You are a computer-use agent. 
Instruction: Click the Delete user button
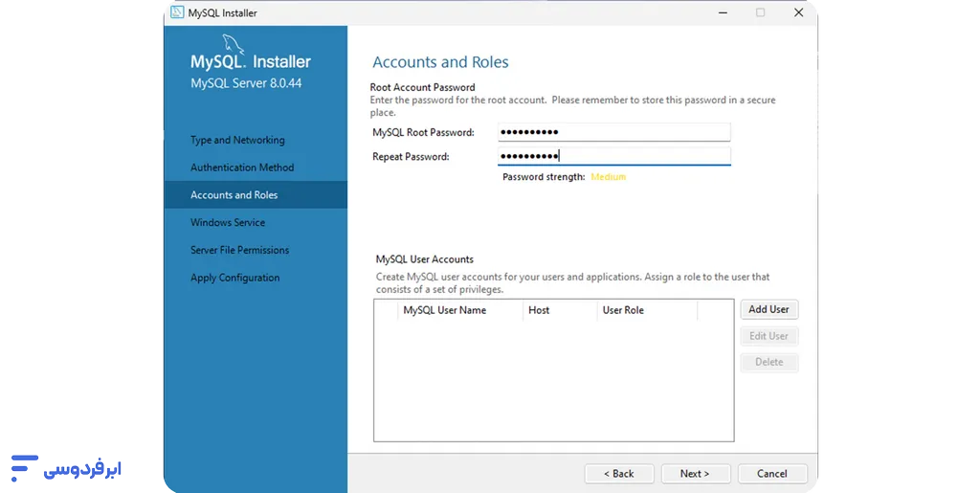pos(768,362)
